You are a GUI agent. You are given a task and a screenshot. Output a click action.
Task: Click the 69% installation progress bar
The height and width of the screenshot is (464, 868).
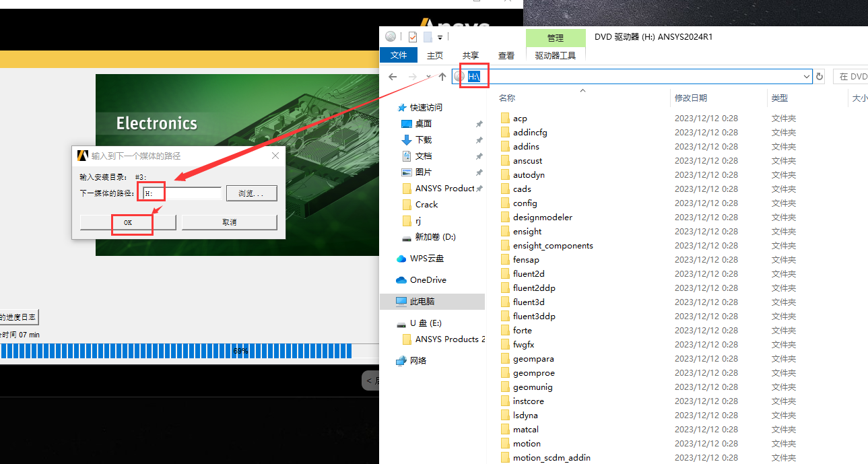(189, 351)
